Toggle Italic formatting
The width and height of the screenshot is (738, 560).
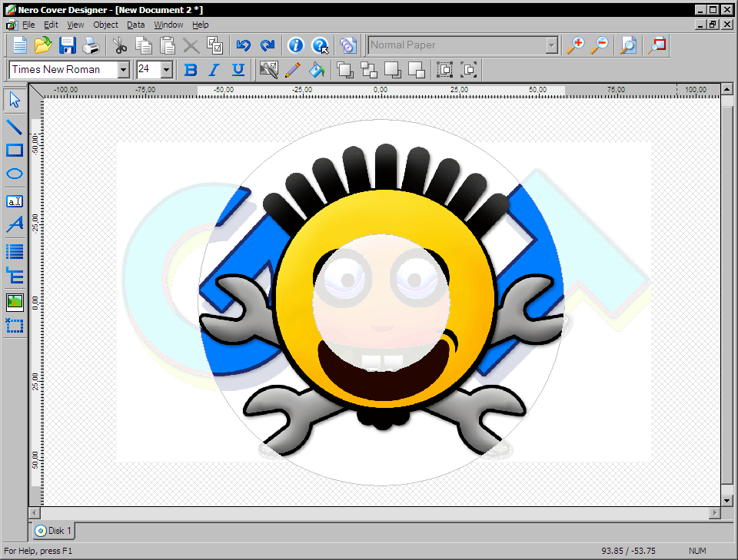click(x=214, y=70)
